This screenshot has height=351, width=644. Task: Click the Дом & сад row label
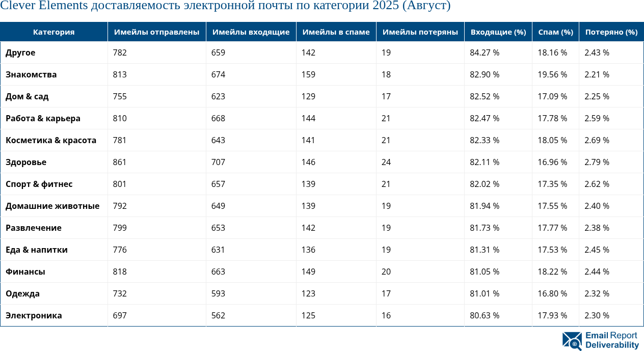[27, 96]
